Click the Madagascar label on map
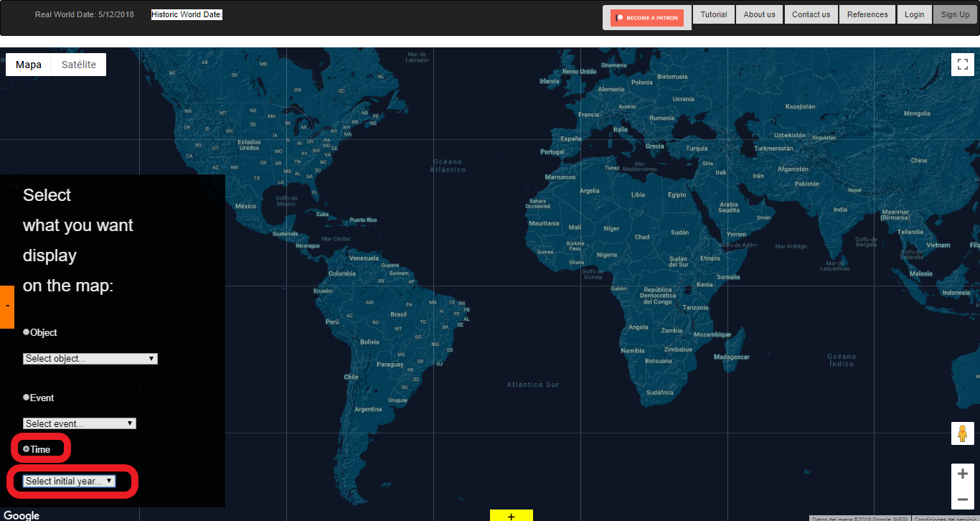The height and width of the screenshot is (521, 980). [x=732, y=357]
